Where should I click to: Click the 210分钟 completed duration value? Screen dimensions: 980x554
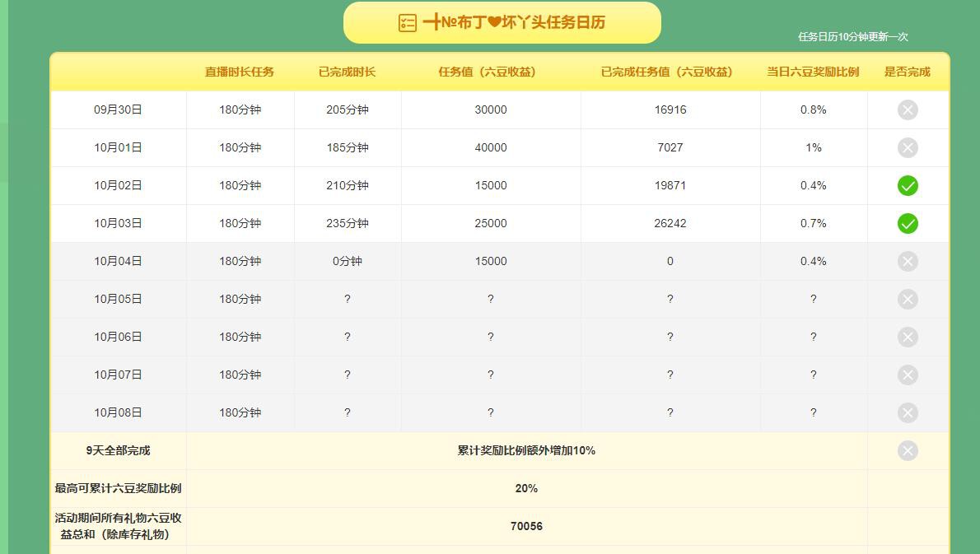coord(348,185)
